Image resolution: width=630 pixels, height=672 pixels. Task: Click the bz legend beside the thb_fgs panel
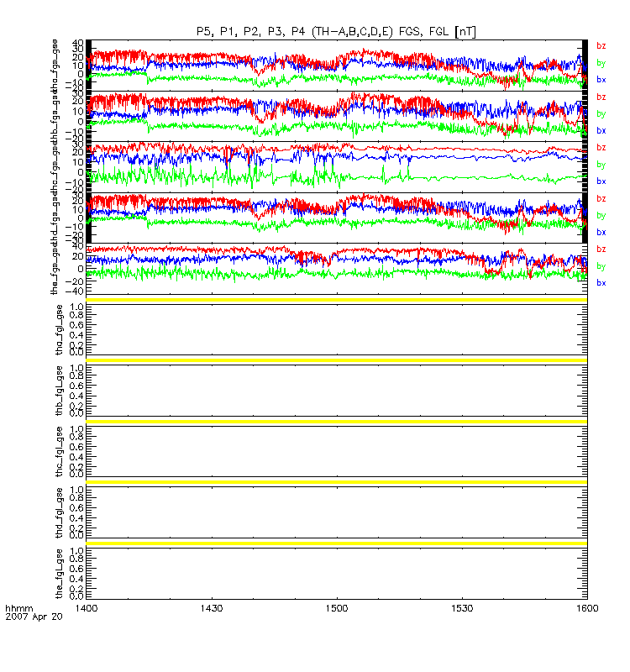[601, 97]
